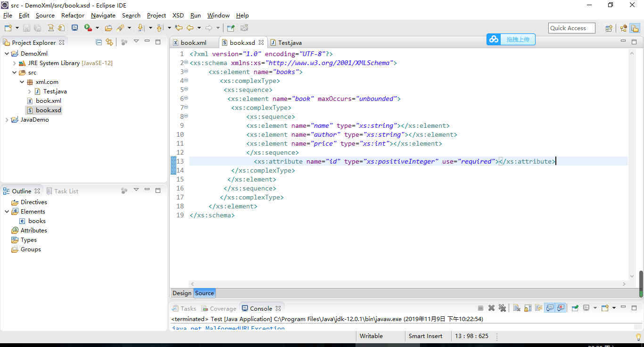Toggle Show Console on standard error change

(x=561, y=308)
